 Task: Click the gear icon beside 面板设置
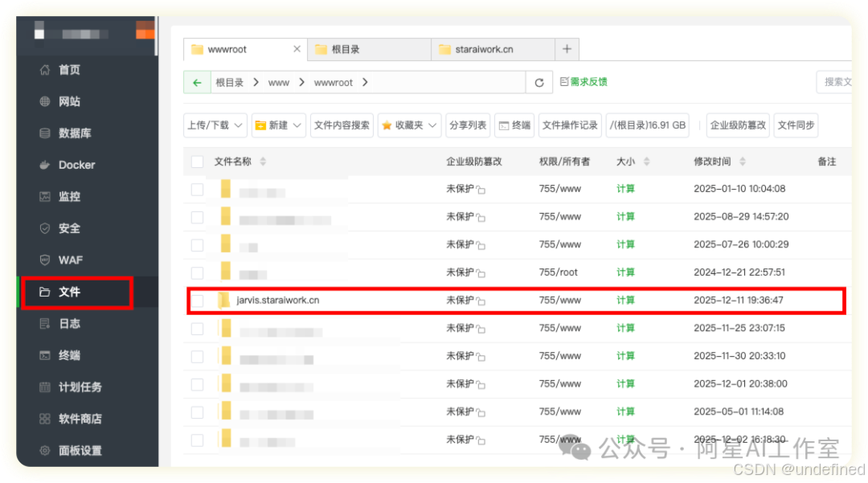pos(45,450)
